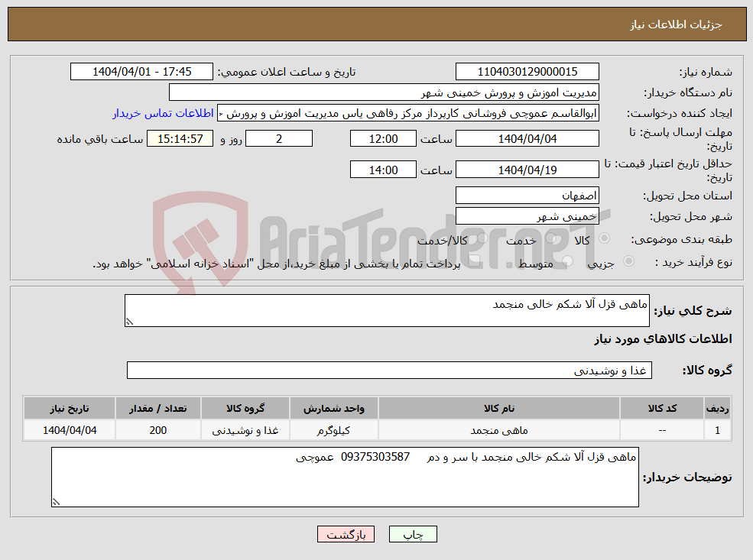
Task: Select the جزیی purchase type radio
Action: pyautogui.click(x=628, y=261)
